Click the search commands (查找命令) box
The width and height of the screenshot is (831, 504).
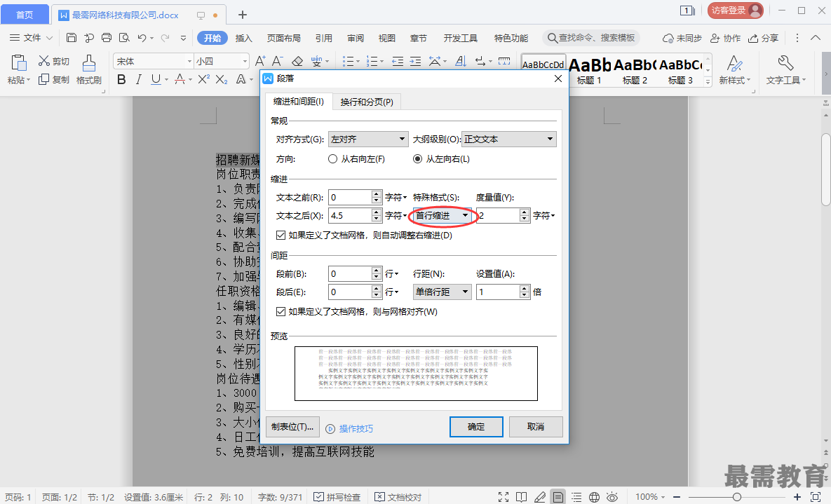(x=591, y=38)
